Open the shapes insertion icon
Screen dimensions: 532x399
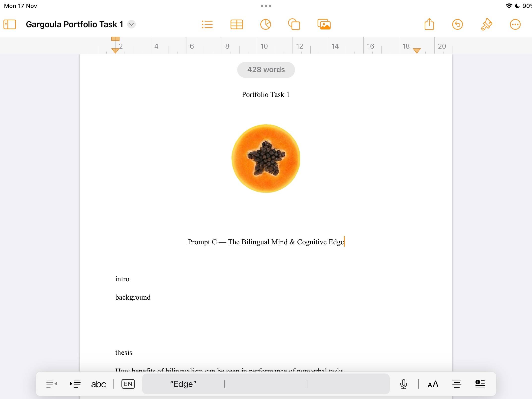coord(294,24)
